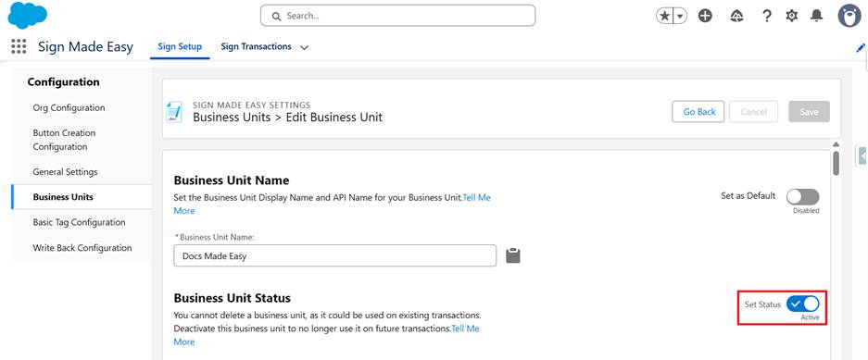This screenshot has height=360, width=868.
Task: Click the pencil edit page icon
Action: pyautogui.click(x=861, y=47)
